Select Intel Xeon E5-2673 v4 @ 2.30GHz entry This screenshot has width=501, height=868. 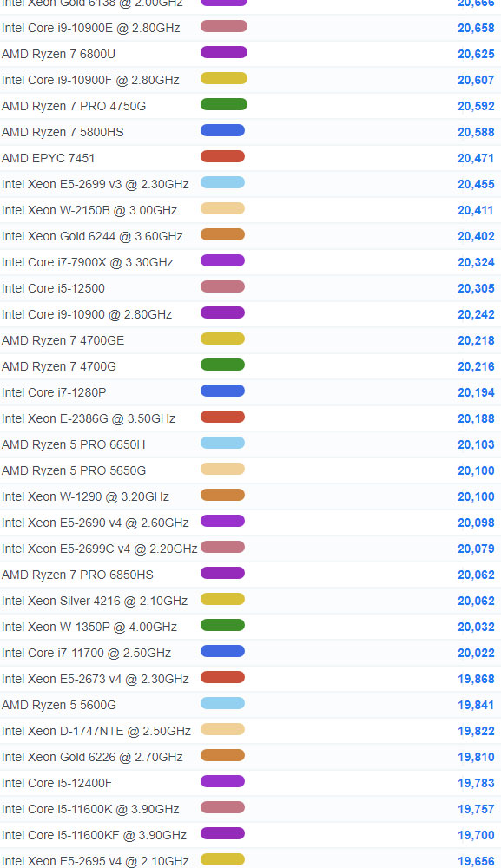[x=96, y=678]
